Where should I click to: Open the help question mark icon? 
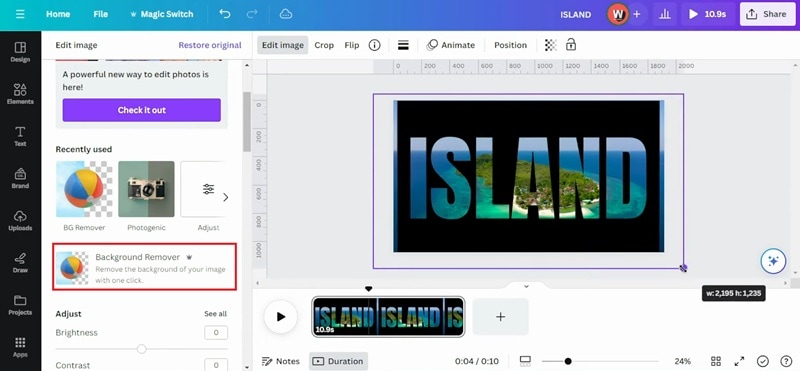786,361
